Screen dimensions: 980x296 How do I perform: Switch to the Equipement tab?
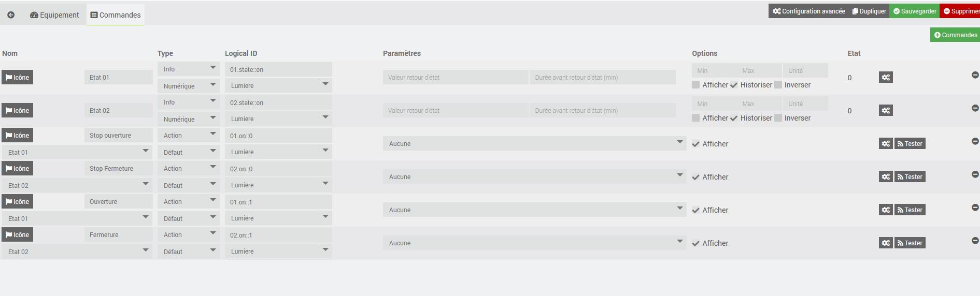coord(54,15)
